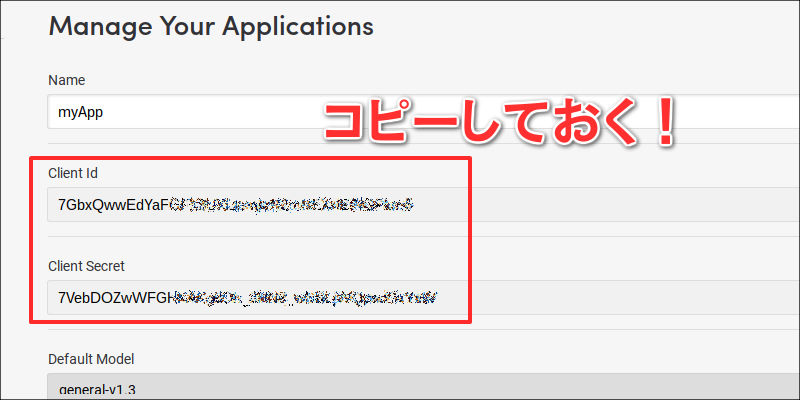This screenshot has width=800, height=400.
Task: Open the Default Model field showing general-v1.3
Action: 423,386
